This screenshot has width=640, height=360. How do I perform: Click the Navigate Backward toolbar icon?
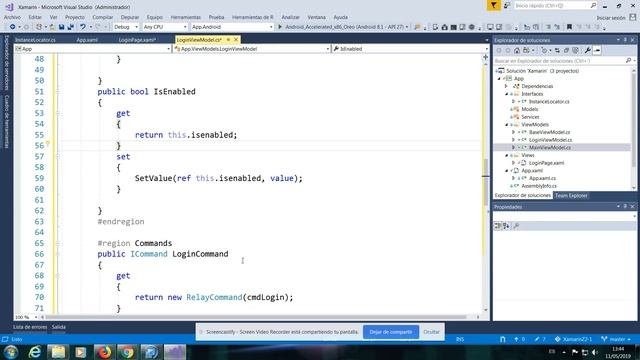click(x=13, y=27)
